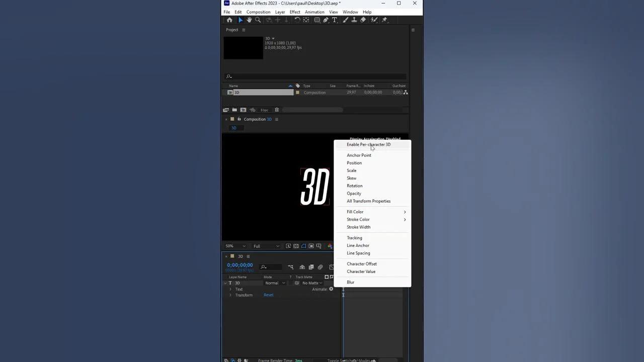Open the Stroke Color submenu
The width and height of the screenshot is (644, 362).
(372, 219)
